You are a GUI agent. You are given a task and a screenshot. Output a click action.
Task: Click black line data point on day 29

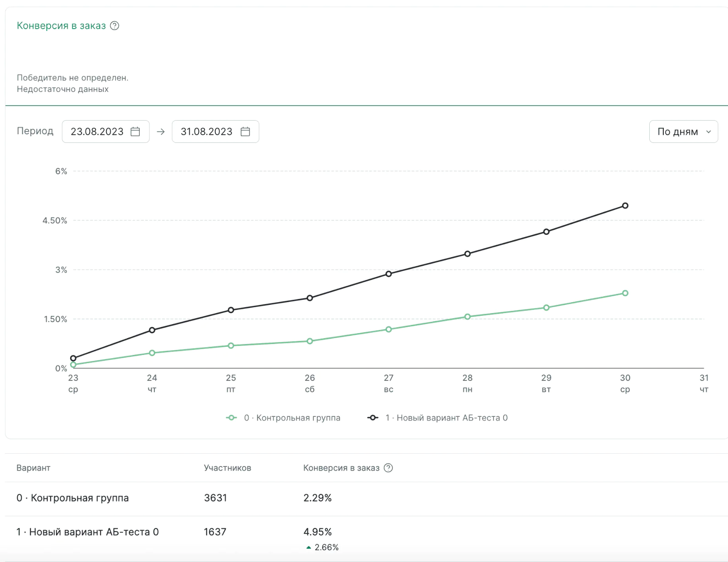[x=546, y=232]
